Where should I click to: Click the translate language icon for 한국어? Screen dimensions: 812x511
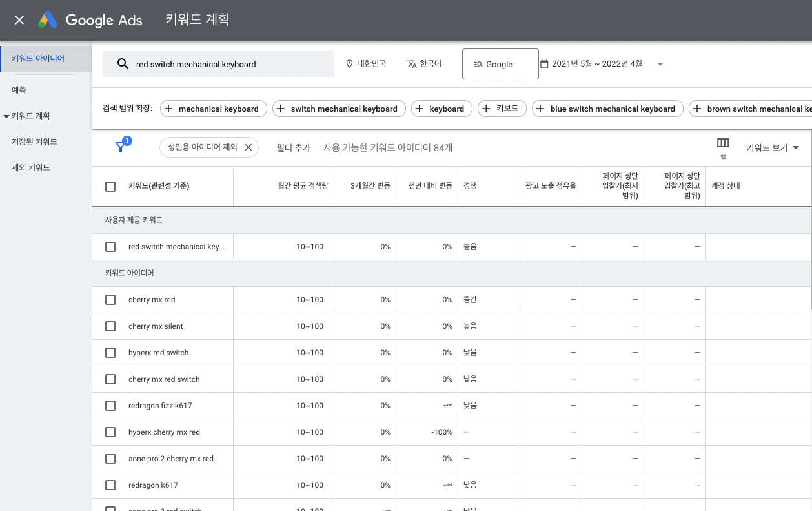tap(412, 64)
